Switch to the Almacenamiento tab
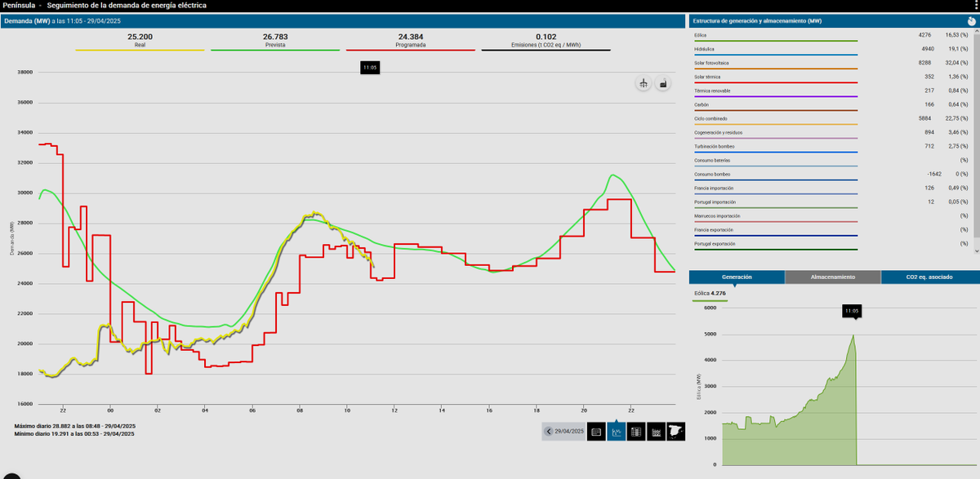Image resolution: width=980 pixels, height=479 pixels. [x=833, y=277]
